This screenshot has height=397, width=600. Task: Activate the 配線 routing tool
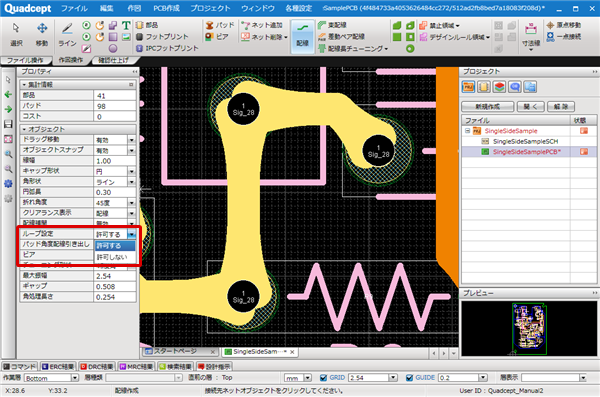click(x=302, y=36)
